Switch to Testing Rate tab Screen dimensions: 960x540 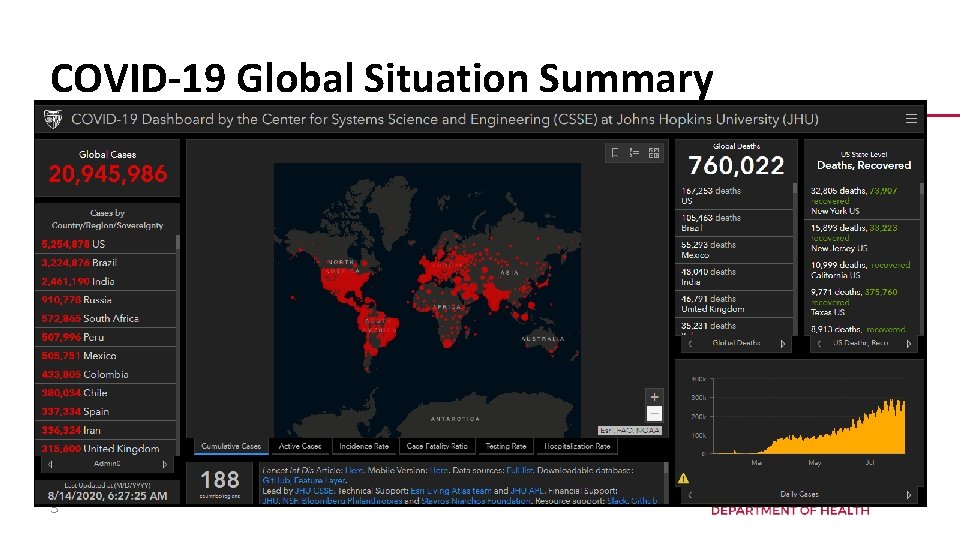[x=506, y=446]
